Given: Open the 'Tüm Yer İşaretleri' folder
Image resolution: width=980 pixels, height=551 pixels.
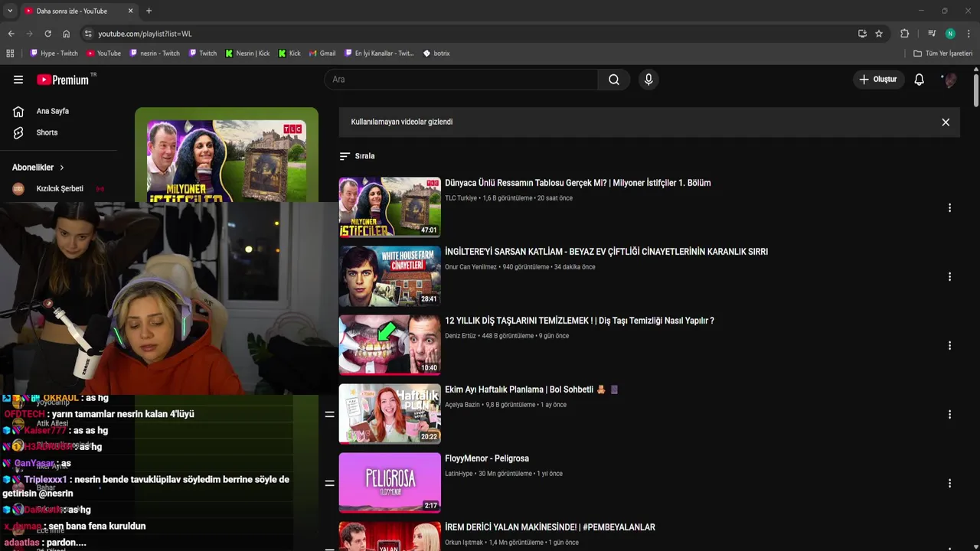Looking at the screenshot, I should 943,54.
